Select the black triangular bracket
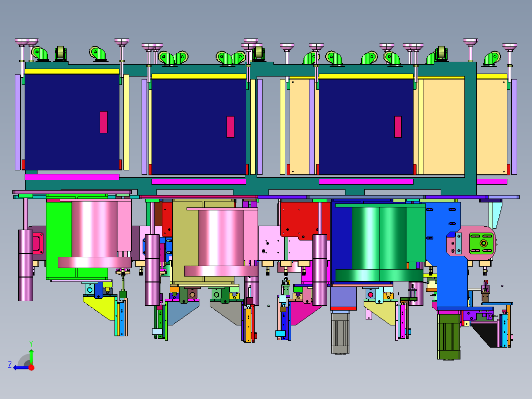The height and width of the screenshot is (399, 532). pyautogui.click(x=485, y=334)
